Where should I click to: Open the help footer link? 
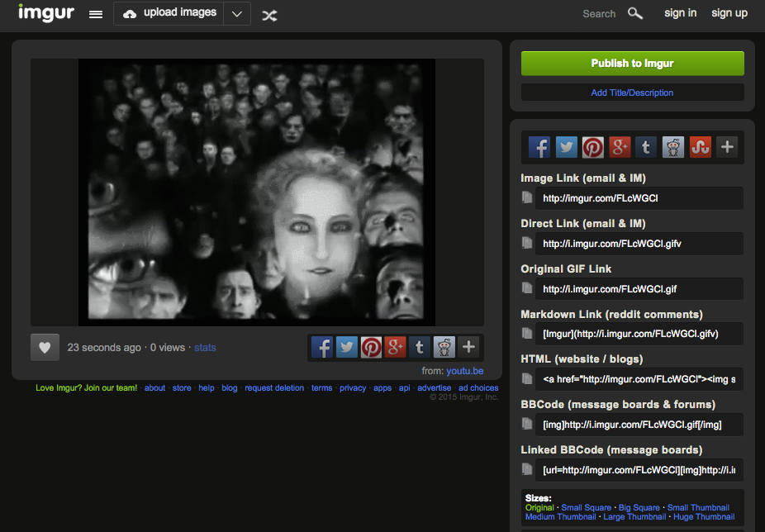pos(207,388)
